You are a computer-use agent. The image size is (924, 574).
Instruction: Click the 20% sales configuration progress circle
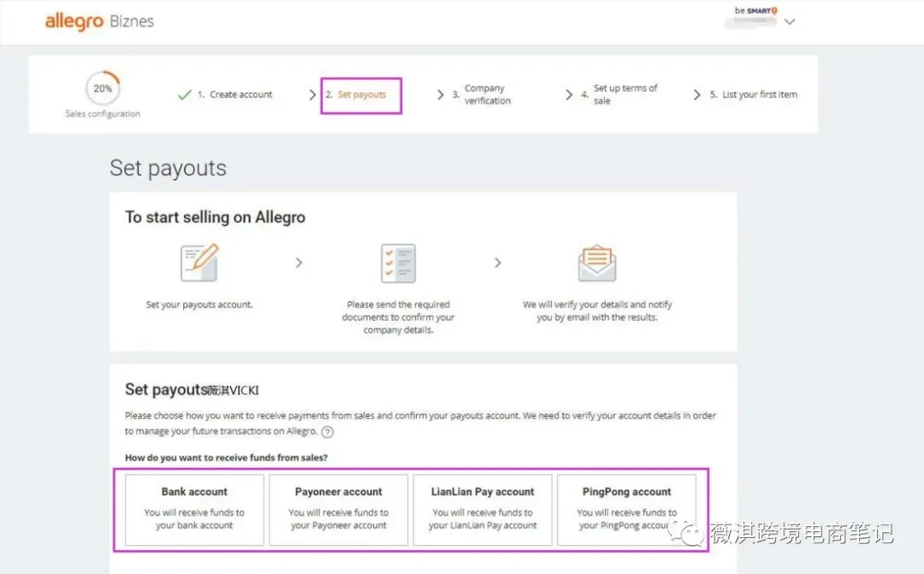pyautogui.click(x=103, y=88)
